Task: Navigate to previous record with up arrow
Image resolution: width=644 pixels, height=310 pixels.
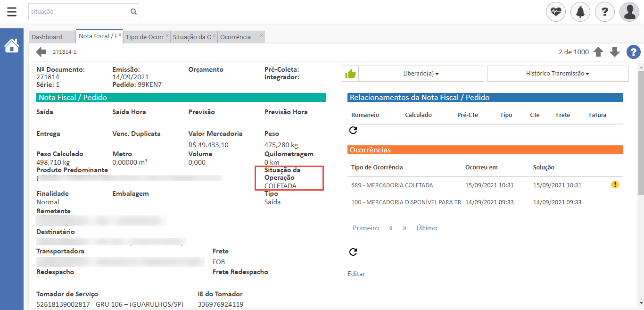Action: (598, 52)
